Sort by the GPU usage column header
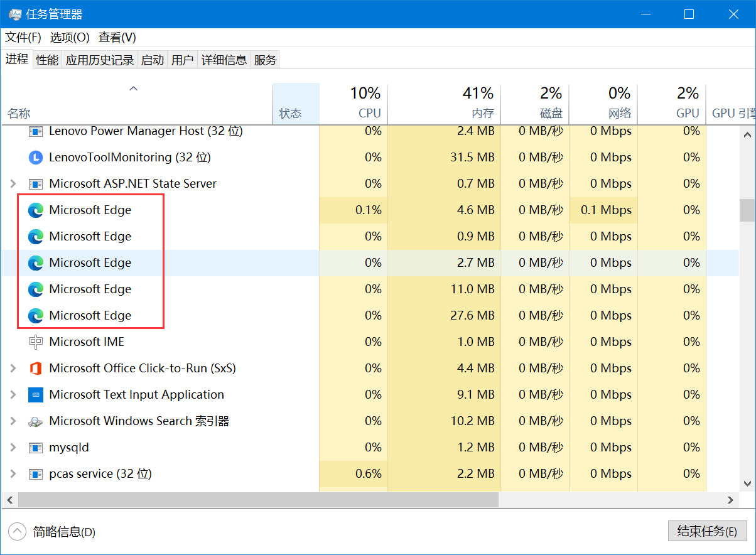Viewport: 756px width, 555px height. point(672,104)
